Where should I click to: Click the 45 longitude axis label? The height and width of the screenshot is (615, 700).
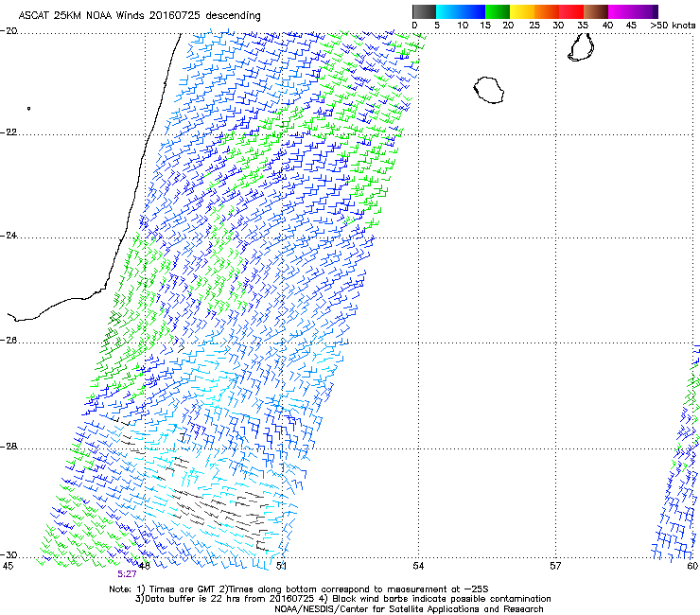click(8, 567)
